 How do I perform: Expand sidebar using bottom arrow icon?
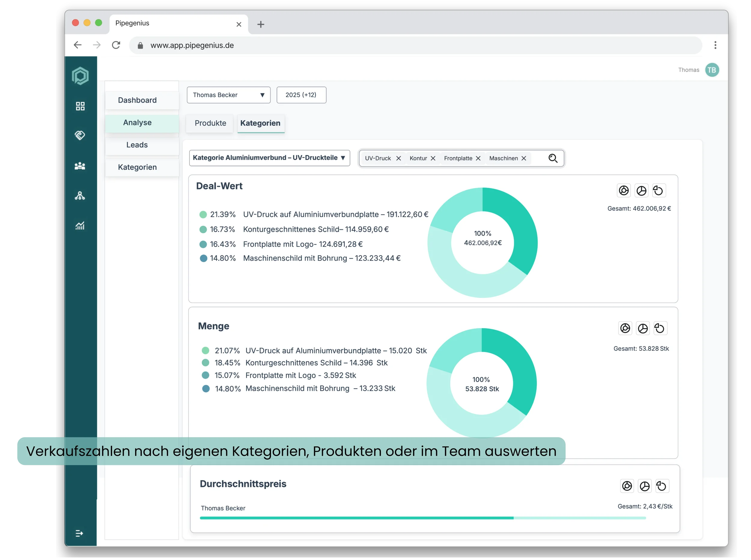[x=79, y=533]
